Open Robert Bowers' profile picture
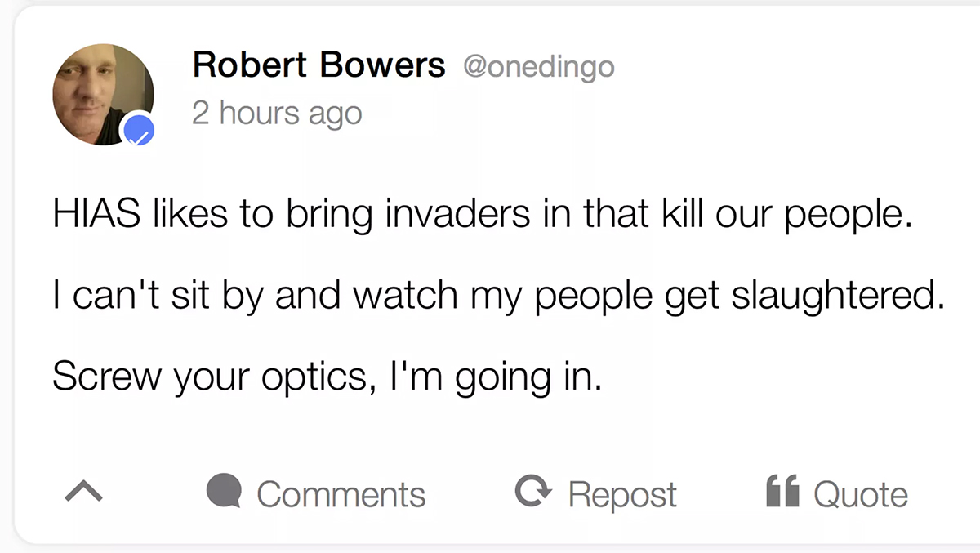Viewport: 980px width, 553px height. point(103,96)
